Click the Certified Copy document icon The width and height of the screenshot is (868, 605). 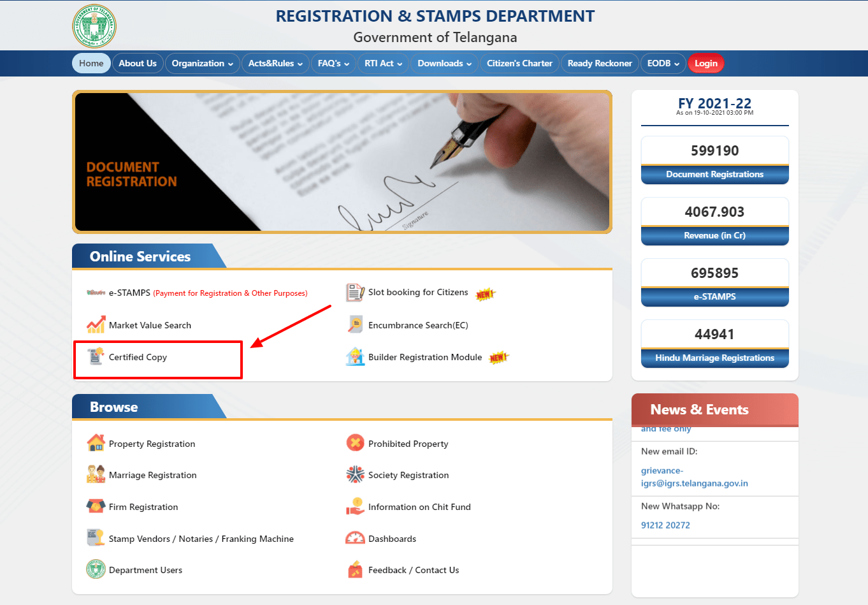[96, 356]
